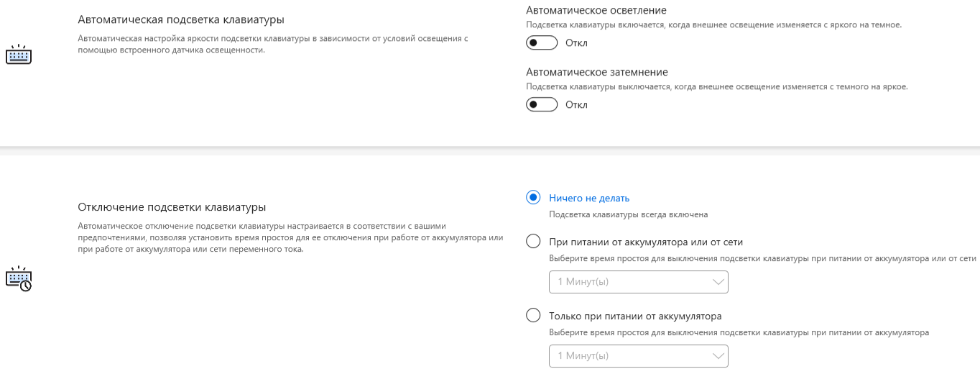Click the description below Автоматическое осветление title

tap(713, 24)
